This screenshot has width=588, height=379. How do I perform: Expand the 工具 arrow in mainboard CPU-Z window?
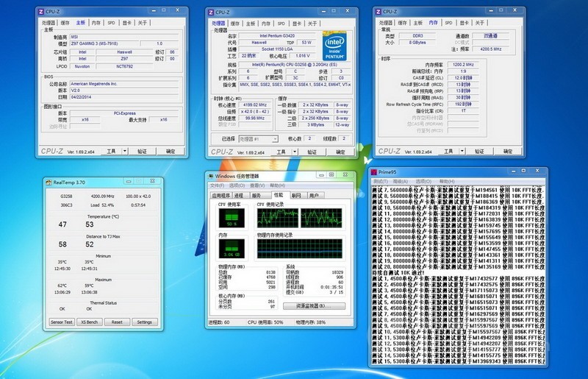(x=125, y=151)
